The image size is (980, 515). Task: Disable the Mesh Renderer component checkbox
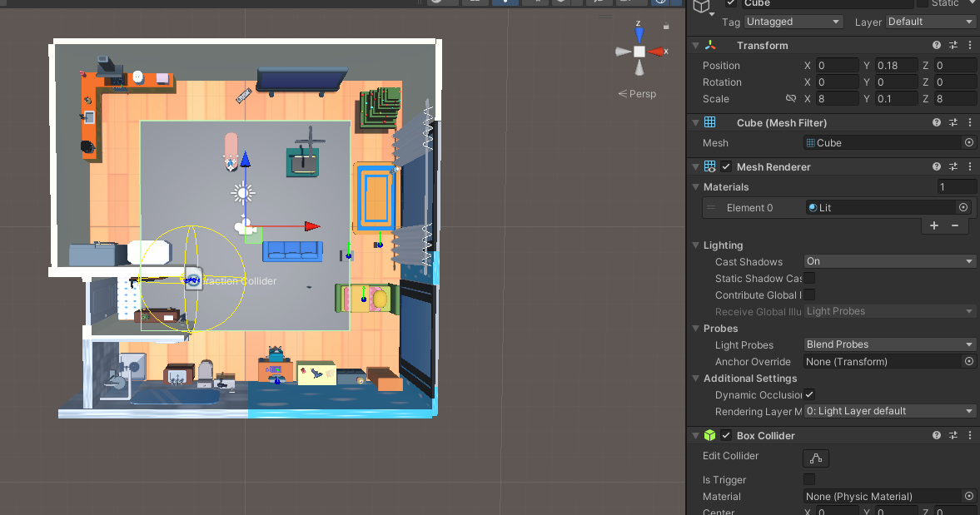pyautogui.click(x=725, y=166)
